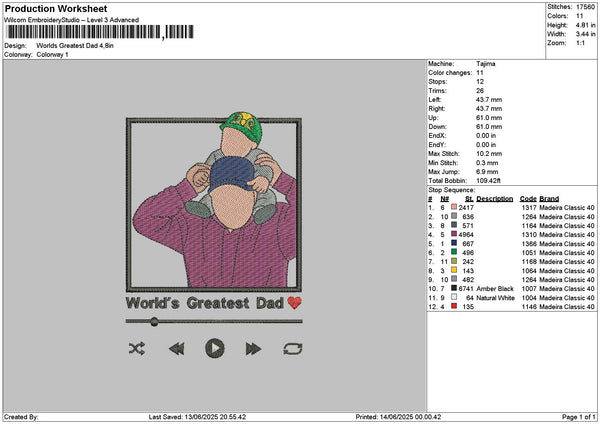Click the design name "Worlds Greatest Dad 4,8in"
The height and width of the screenshot is (424, 600).
[75, 46]
